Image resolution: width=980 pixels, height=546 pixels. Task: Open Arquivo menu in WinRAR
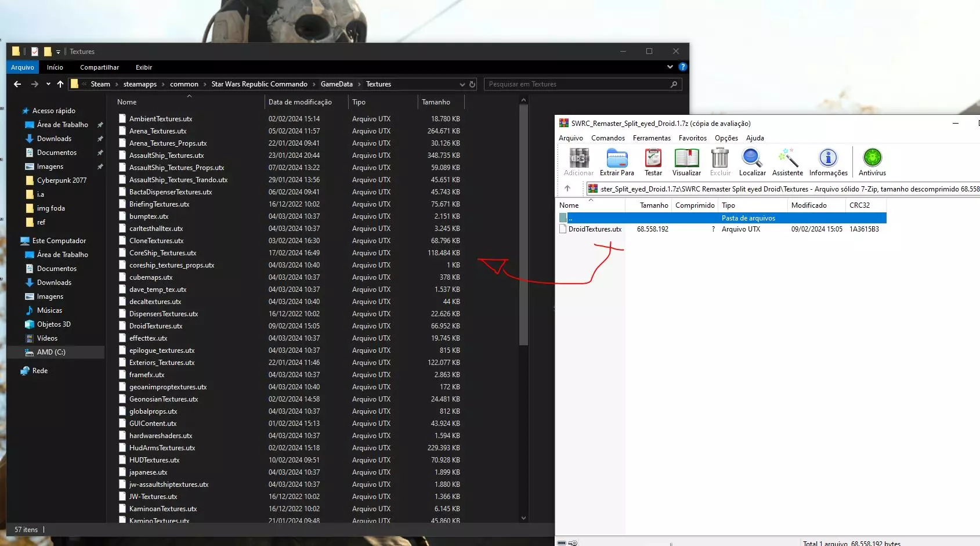coord(571,138)
